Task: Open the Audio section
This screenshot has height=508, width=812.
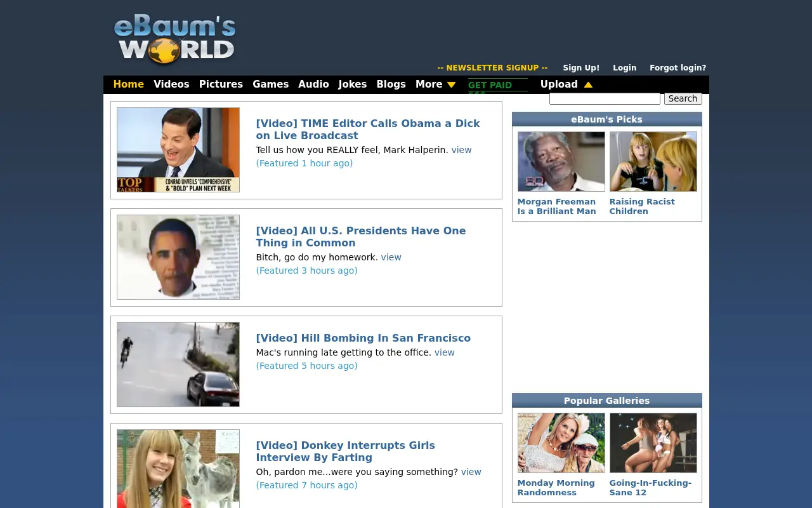Action: coord(313,84)
